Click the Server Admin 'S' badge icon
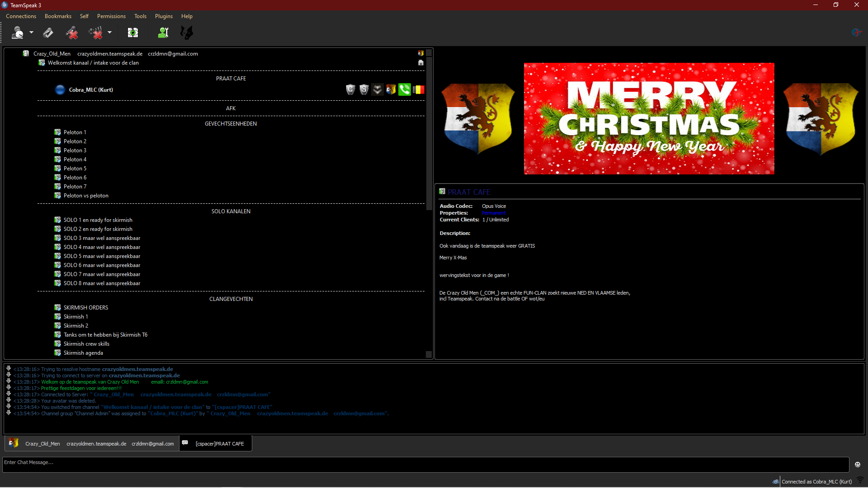This screenshot has width=868, height=488. tap(364, 90)
